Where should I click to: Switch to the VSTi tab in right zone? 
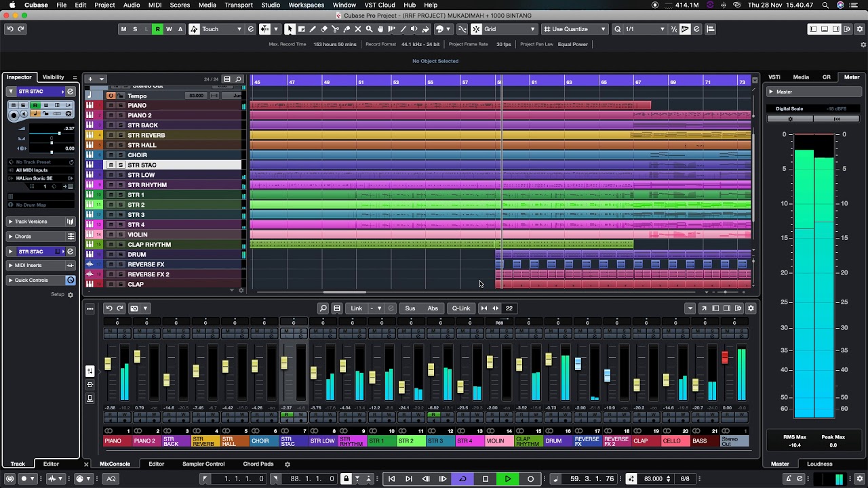click(x=774, y=77)
